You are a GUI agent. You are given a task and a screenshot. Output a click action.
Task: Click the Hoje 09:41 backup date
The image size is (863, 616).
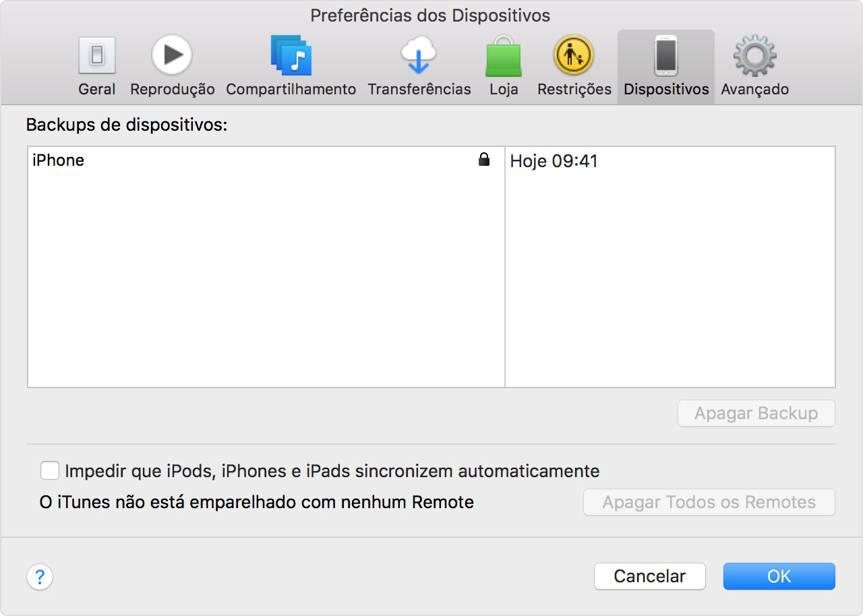(x=554, y=161)
